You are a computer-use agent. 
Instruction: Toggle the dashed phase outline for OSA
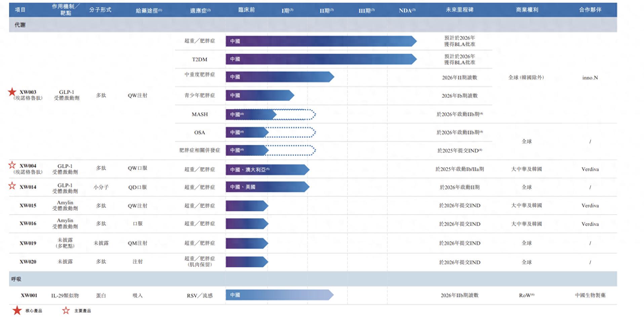click(x=290, y=132)
